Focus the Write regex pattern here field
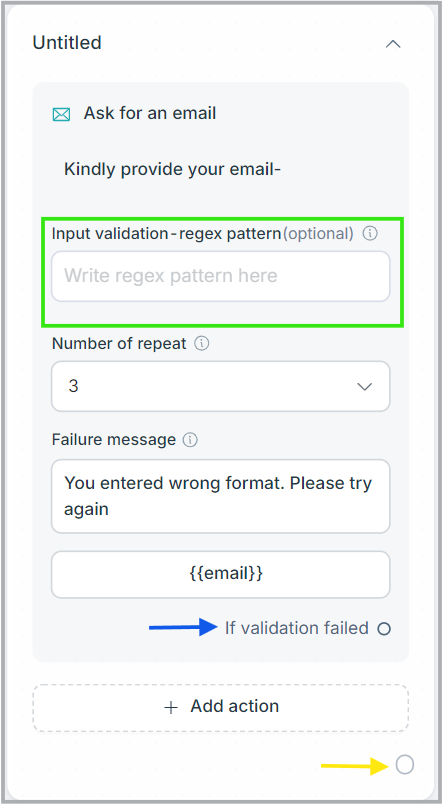 220,276
